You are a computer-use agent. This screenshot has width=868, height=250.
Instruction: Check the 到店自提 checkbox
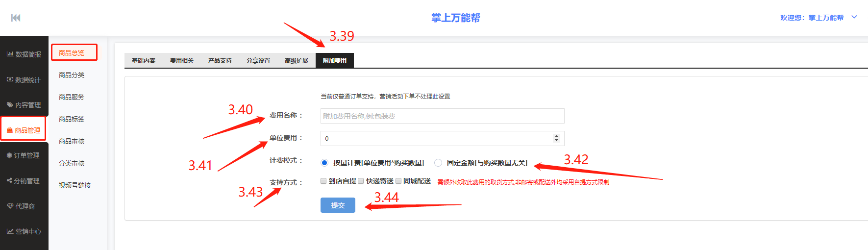coord(323,181)
